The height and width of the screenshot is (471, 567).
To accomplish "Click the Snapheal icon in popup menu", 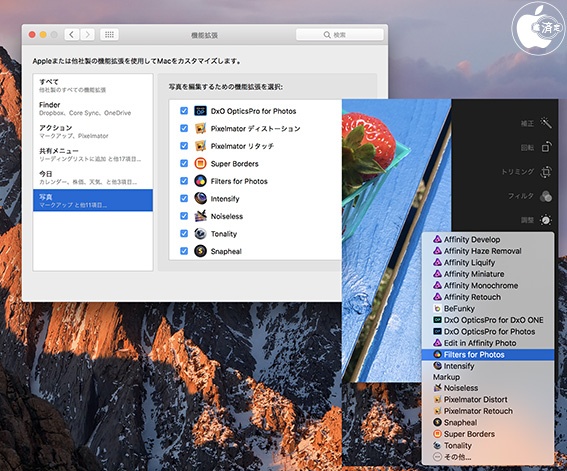I will [x=437, y=422].
